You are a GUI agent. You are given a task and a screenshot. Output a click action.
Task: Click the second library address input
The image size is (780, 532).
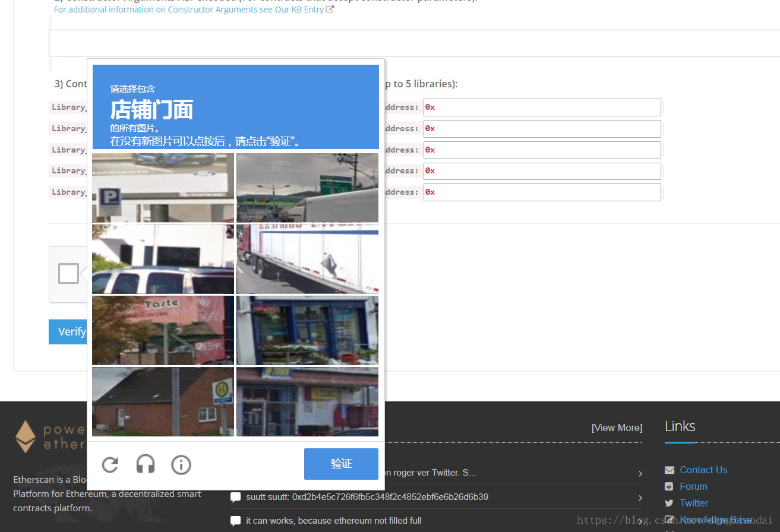click(x=542, y=129)
